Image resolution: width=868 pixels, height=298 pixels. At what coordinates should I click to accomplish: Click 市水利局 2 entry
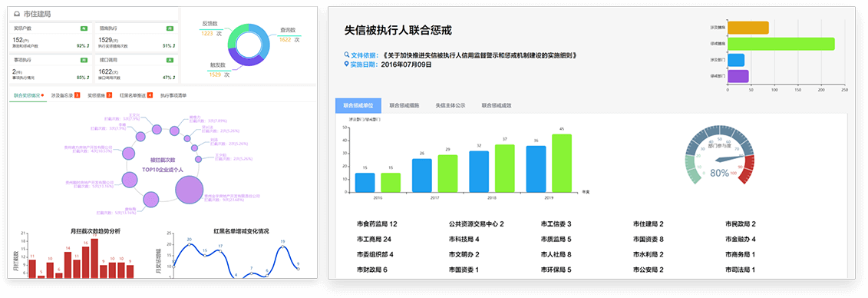[x=649, y=255]
